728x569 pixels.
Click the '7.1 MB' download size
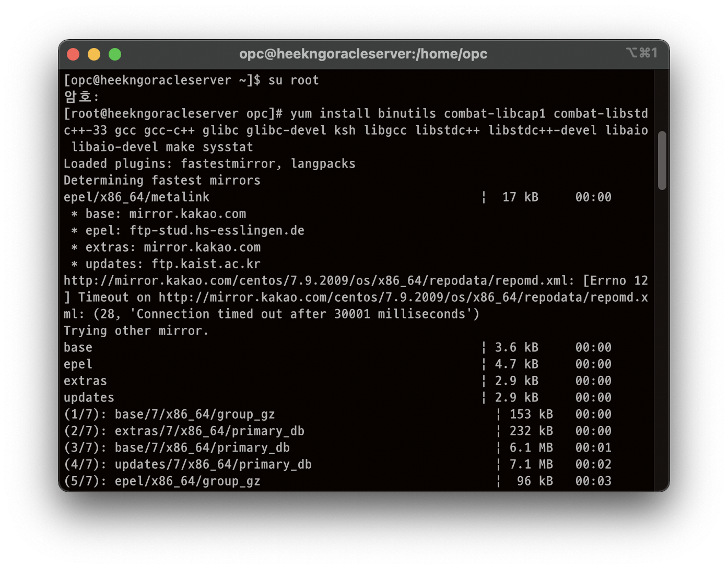click(x=531, y=465)
